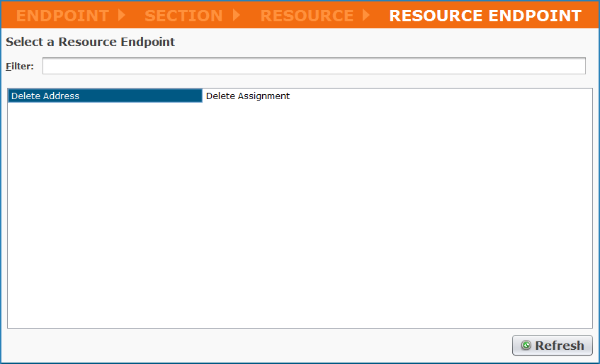
Task: Click blank footer area left of Refresh
Action: 255,346
